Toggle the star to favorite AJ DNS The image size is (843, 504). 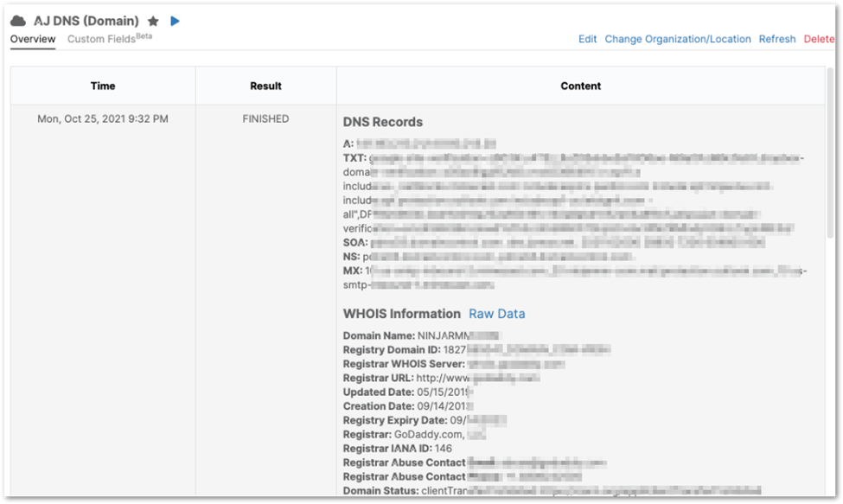coord(151,20)
